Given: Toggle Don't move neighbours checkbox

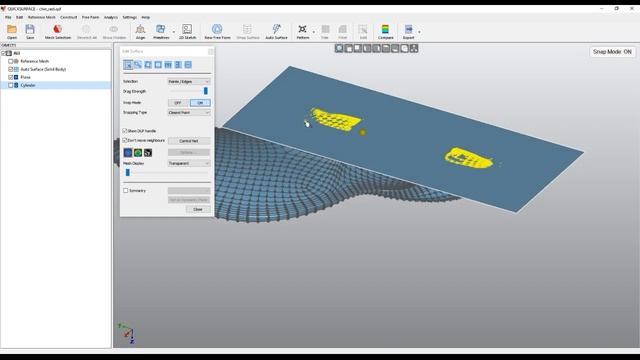Looking at the screenshot, I should tap(125, 140).
